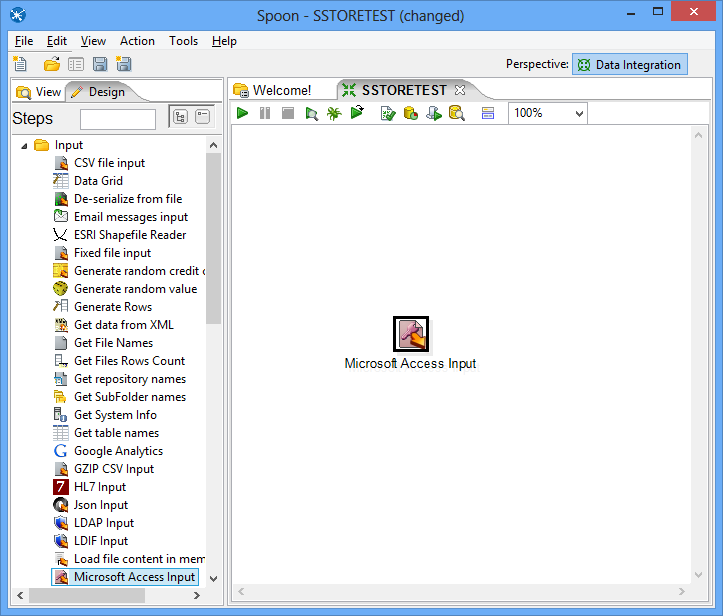Switch to the Design tab
The width and height of the screenshot is (723, 616).
click(99, 92)
